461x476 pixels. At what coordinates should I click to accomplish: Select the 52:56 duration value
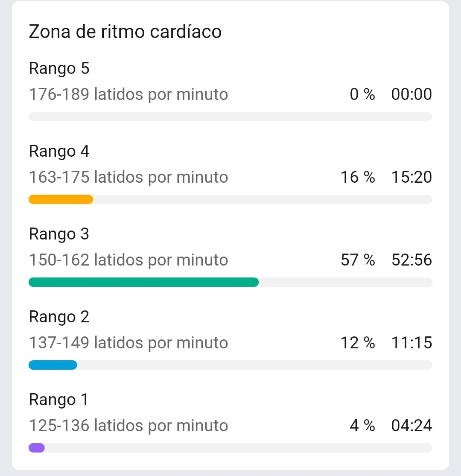(411, 260)
